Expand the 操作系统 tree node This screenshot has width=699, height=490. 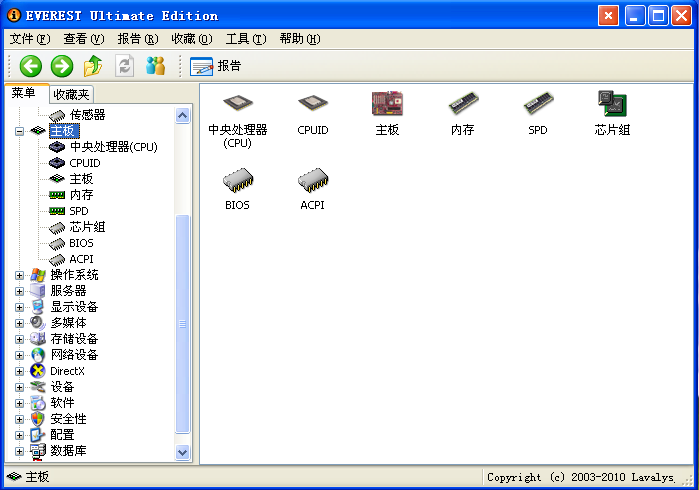[19, 275]
